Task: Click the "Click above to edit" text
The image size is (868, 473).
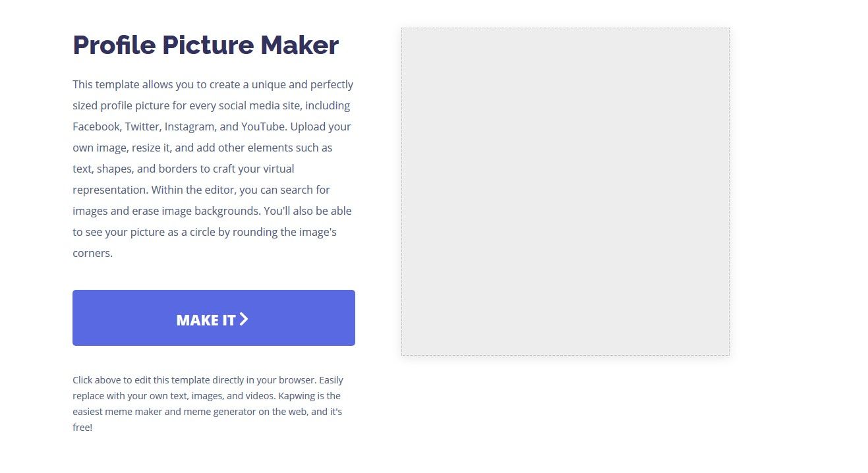Action: [x=119, y=380]
